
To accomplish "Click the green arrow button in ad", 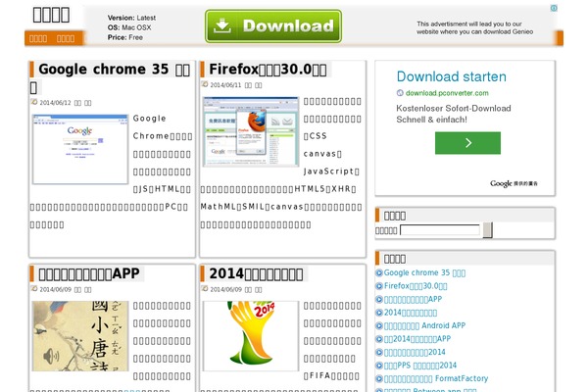I will pos(467,143).
